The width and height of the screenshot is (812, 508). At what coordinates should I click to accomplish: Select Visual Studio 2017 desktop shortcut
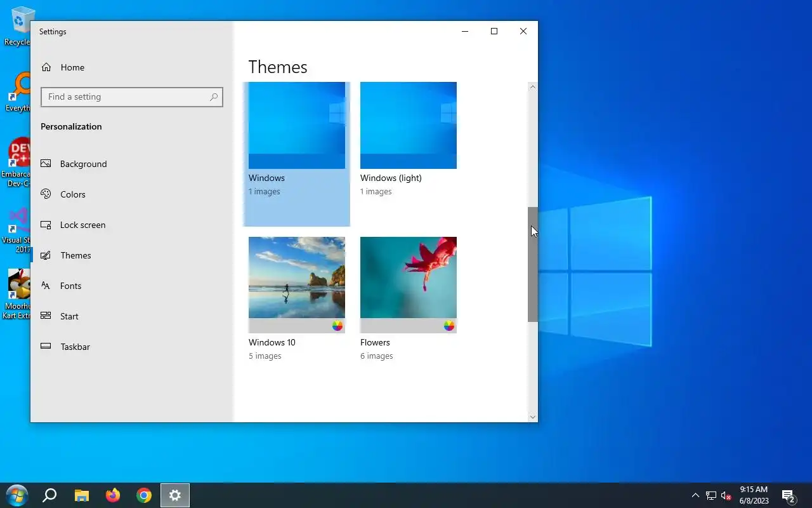19,230
